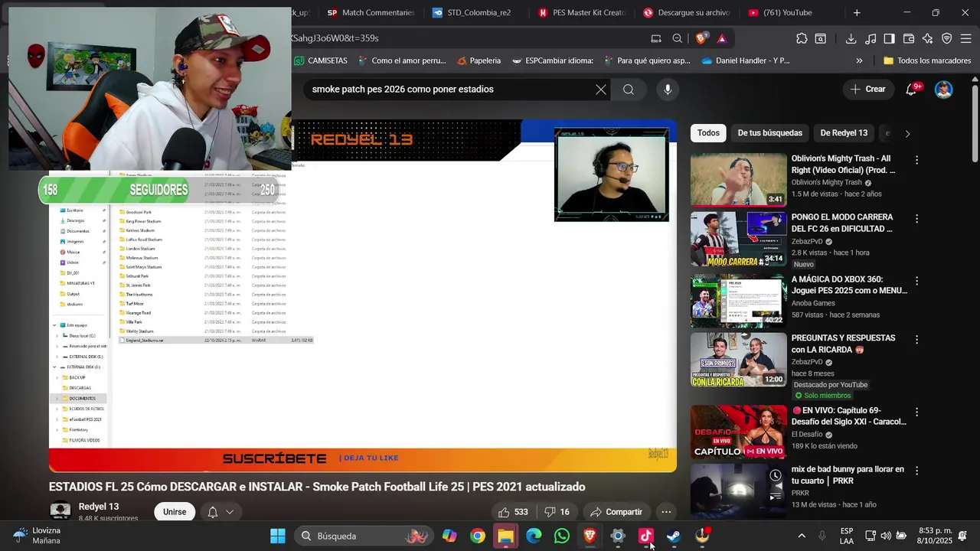980x551 pixels.
Task: Open the browser new tab plus button
Action: (x=857, y=13)
